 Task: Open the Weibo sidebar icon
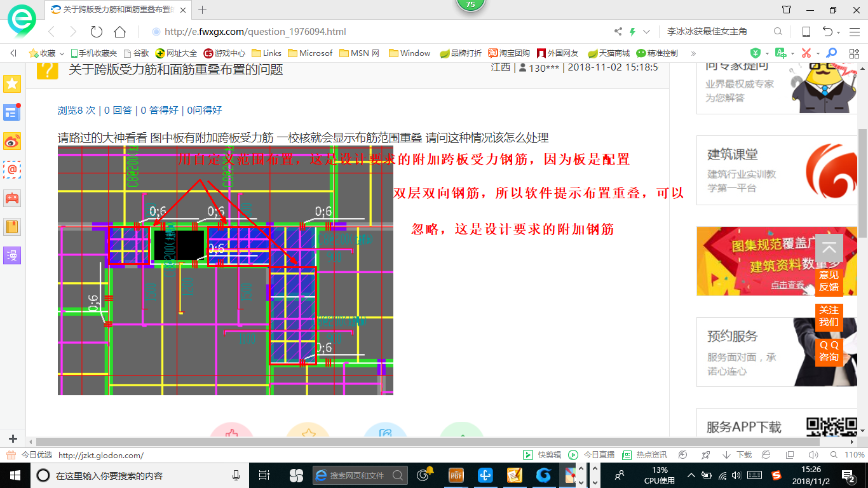(12, 141)
